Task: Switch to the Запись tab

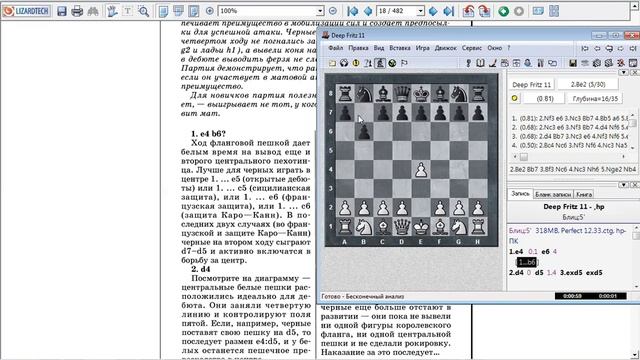Action: (520, 194)
